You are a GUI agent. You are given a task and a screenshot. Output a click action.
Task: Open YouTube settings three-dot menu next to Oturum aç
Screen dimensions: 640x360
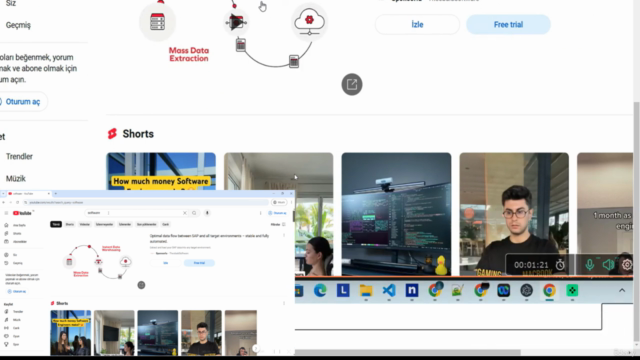pos(260,213)
